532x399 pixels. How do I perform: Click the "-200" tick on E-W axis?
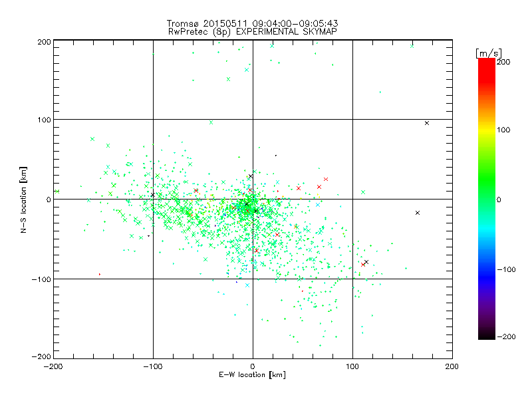point(53,366)
